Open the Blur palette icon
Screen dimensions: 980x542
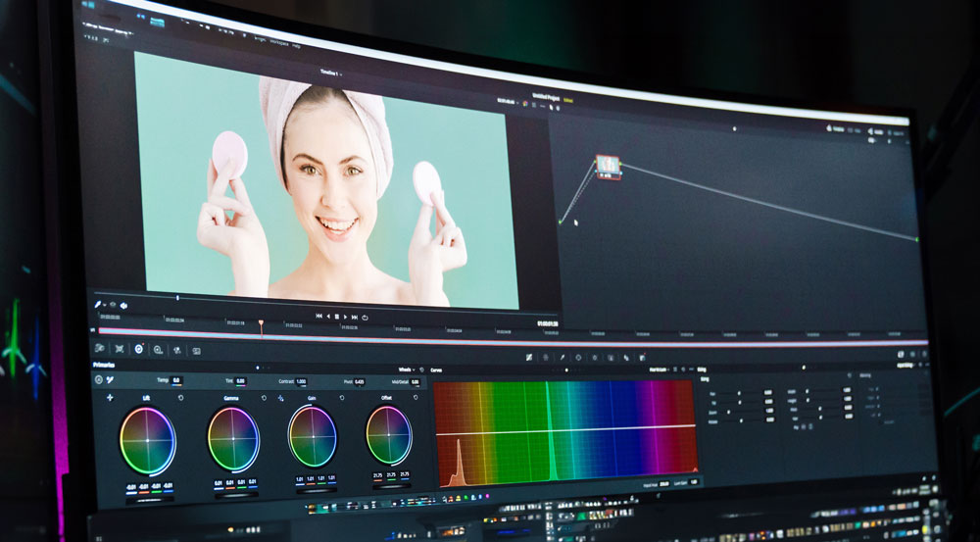click(626, 358)
